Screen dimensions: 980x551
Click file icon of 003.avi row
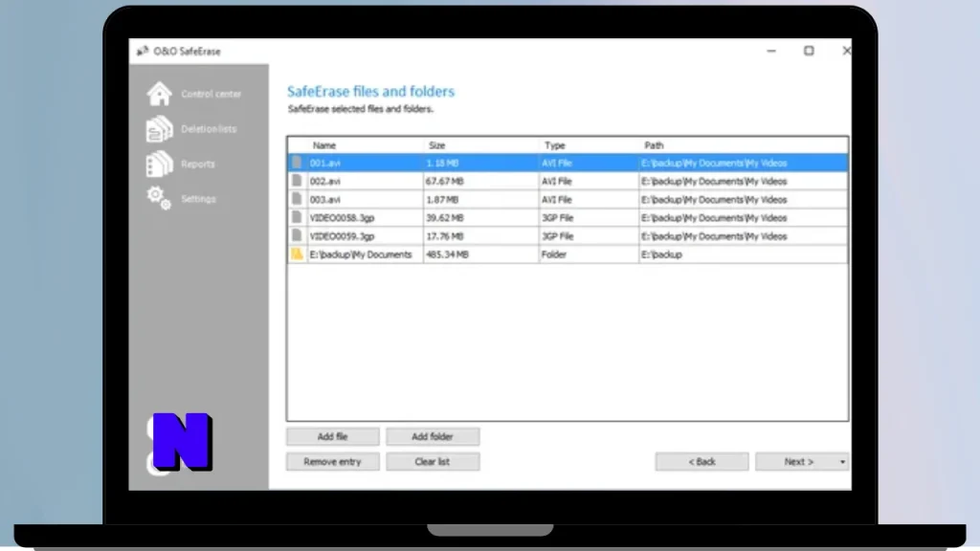297,199
